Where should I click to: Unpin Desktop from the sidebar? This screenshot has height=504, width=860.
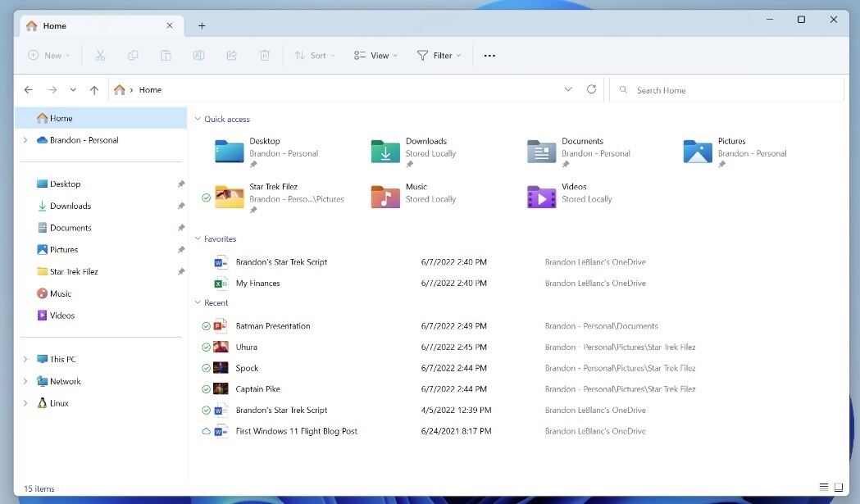tap(181, 184)
